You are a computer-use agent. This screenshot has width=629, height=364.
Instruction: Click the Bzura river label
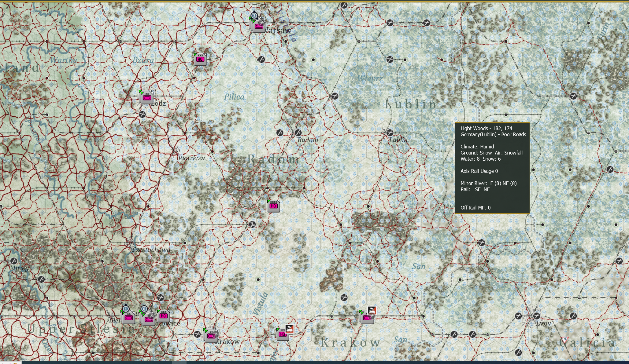point(143,60)
